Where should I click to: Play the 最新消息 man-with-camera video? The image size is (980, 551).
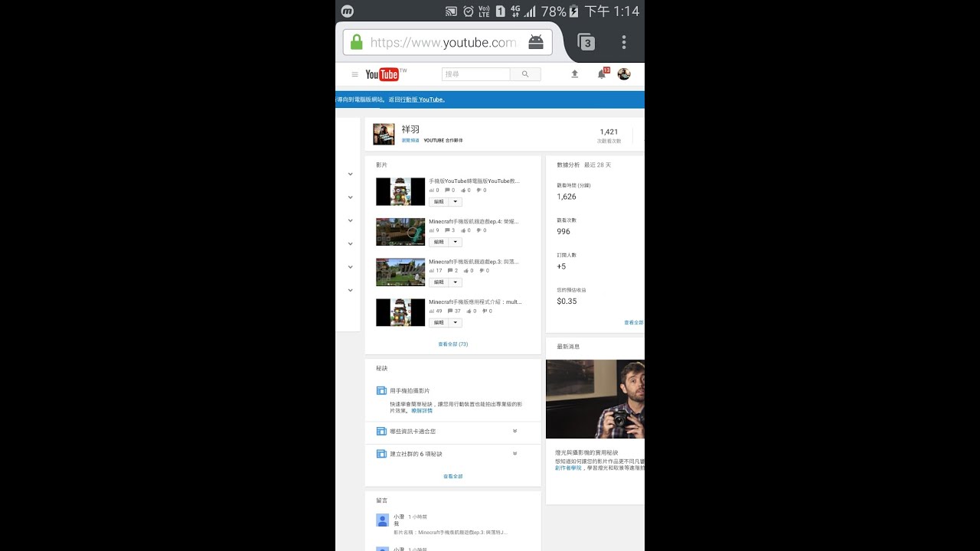(x=595, y=399)
